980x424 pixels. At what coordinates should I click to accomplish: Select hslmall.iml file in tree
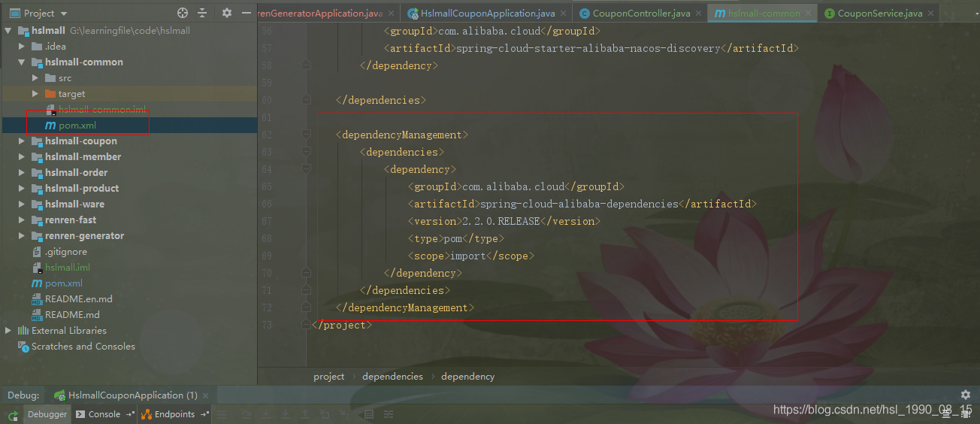coord(68,268)
